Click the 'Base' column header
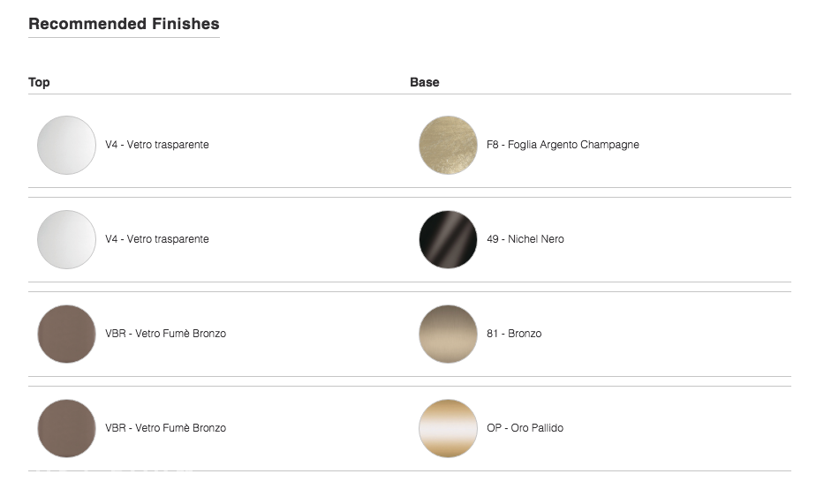The image size is (824, 504). (425, 82)
